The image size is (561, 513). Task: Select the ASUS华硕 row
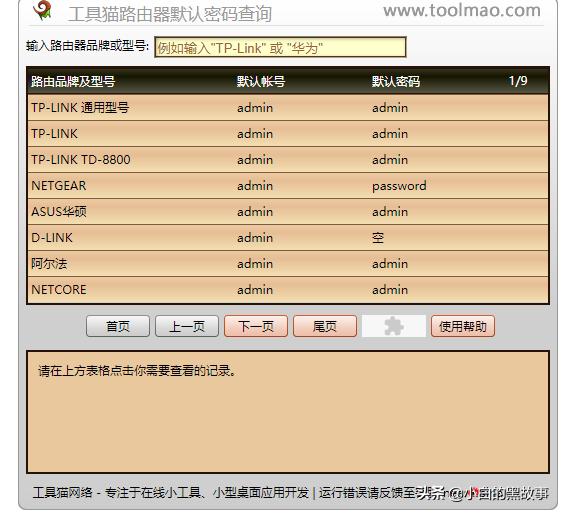pos(288,212)
